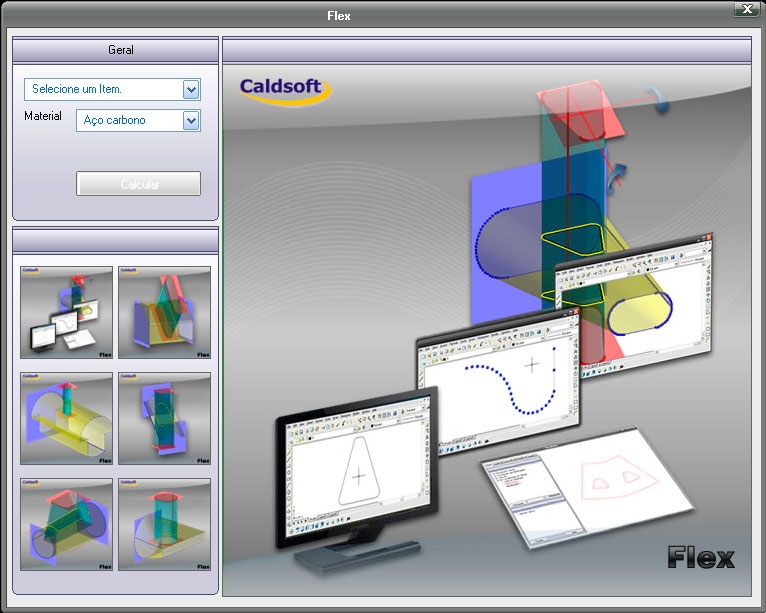766x613 pixels.
Task: Click the 'Aço carbono' material combo box
Action: tap(129, 121)
